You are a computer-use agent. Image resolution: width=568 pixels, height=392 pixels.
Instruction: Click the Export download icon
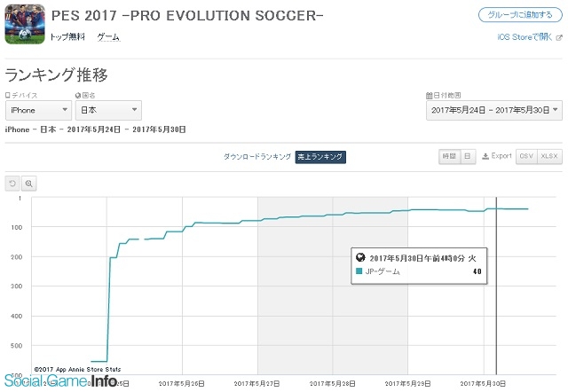click(x=485, y=156)
